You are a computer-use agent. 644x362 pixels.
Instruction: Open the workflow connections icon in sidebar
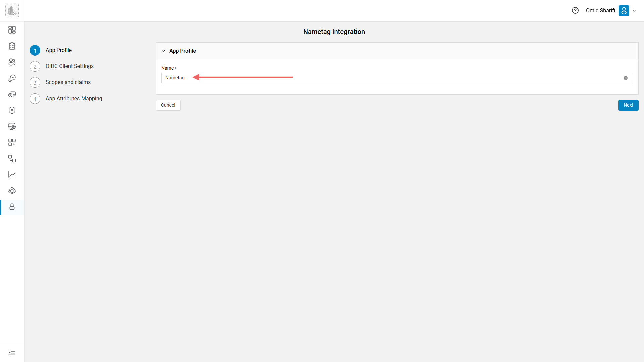(x=12, y=159)
